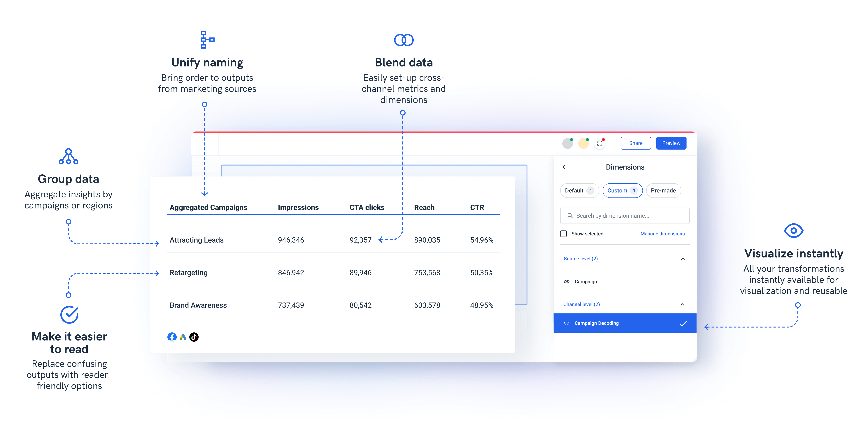Click the yellow user avatar

pos(583,143)
